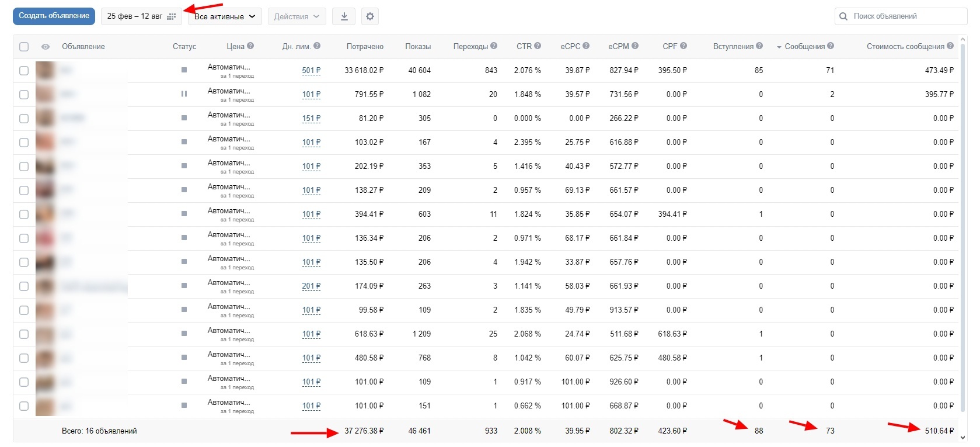The height and width of the screenshot is (447, 980).
Task: Check the row with 81.20 ₽ spent
Action: [24, 119]
